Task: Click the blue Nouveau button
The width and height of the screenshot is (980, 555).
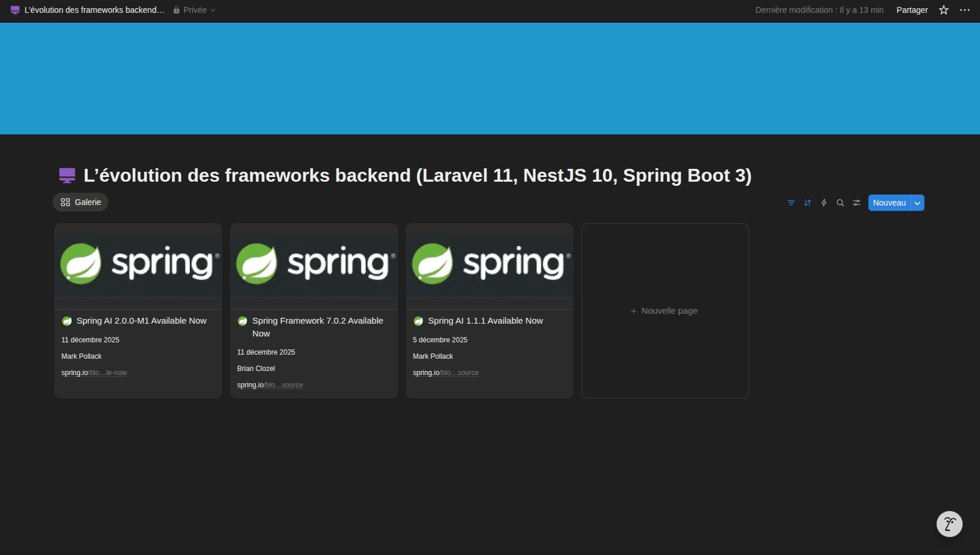Action: coord(889,203)
